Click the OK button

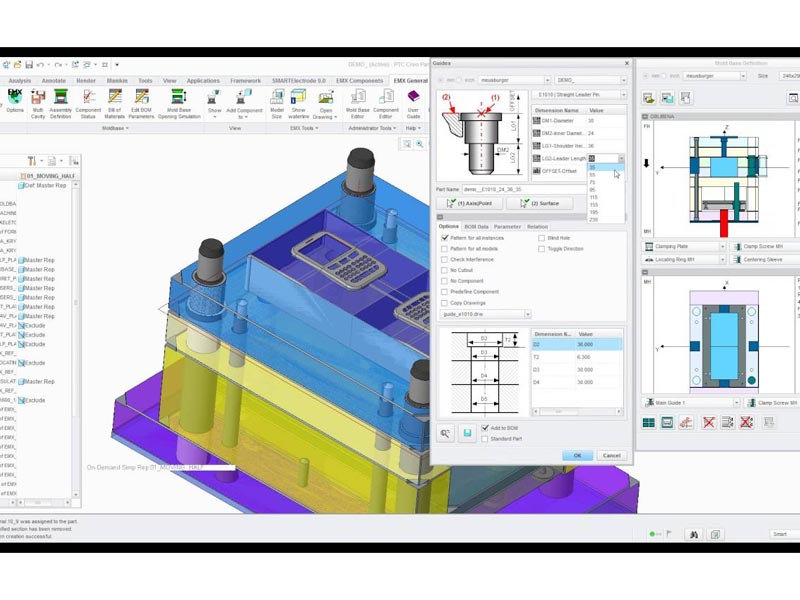point(576,455)
